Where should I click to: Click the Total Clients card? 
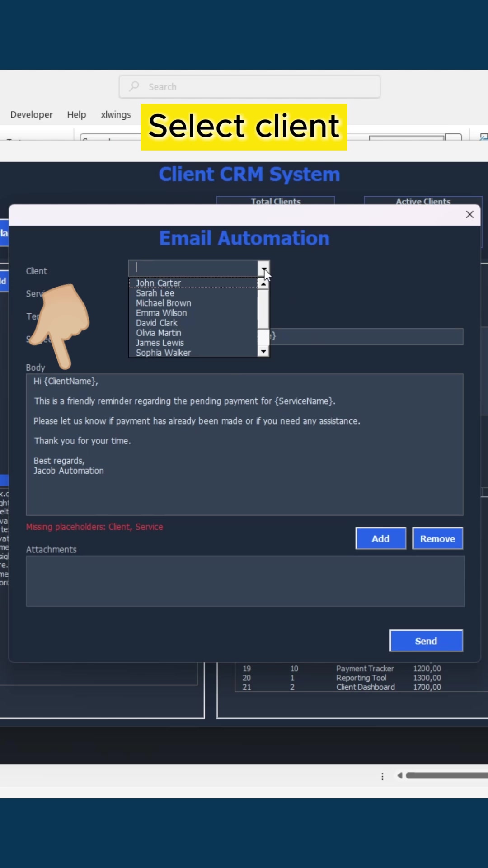click(x=276, y=201)
